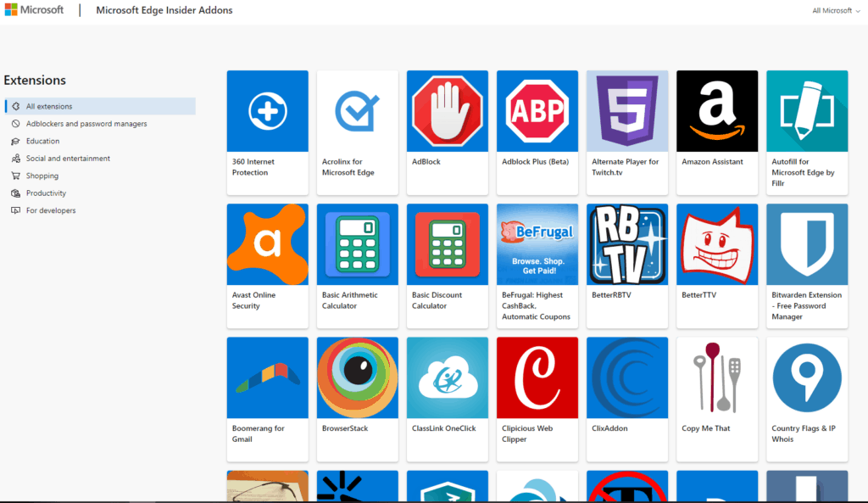The width and height of the screenshot is (868, 503).
Task: Select the Avast Online Security icon
Action: [267, 244]
